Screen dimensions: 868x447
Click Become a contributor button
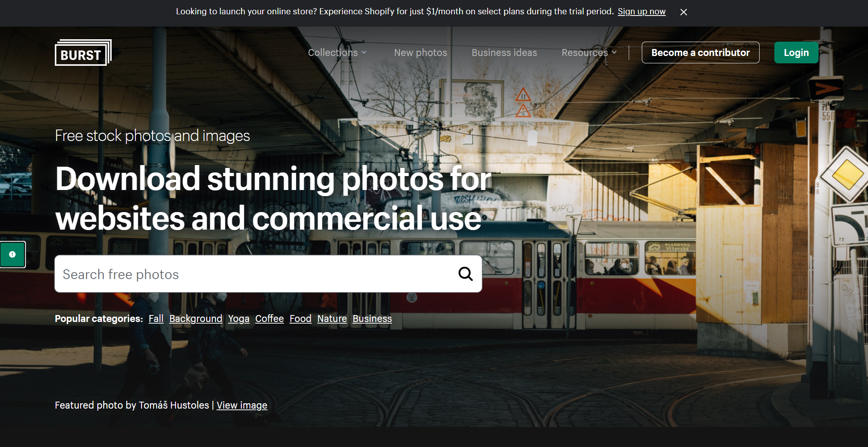point(700,53)
